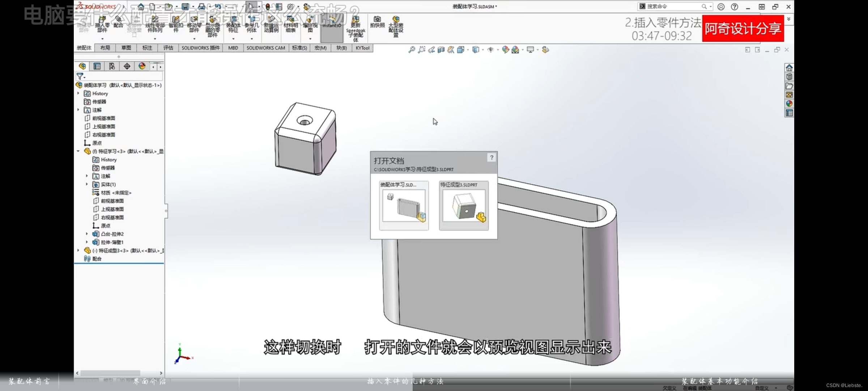Open the SOLIDWORKS CAM tab
This screenshot has width=868, height=391.
[x=265, y=48]
